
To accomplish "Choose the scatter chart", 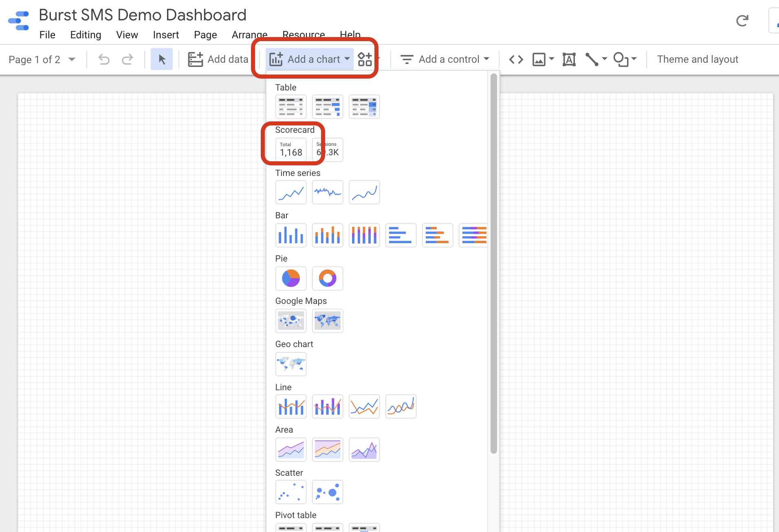I will coord(291,492).
